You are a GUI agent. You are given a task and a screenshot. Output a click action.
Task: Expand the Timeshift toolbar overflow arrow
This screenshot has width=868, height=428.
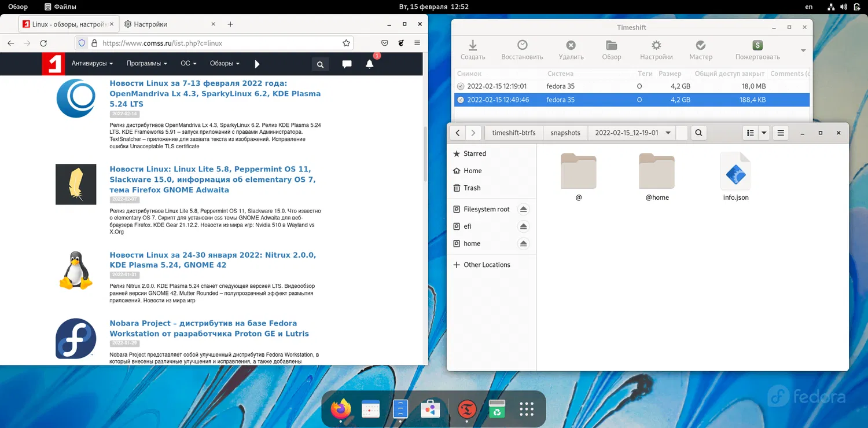click(803, 51)
